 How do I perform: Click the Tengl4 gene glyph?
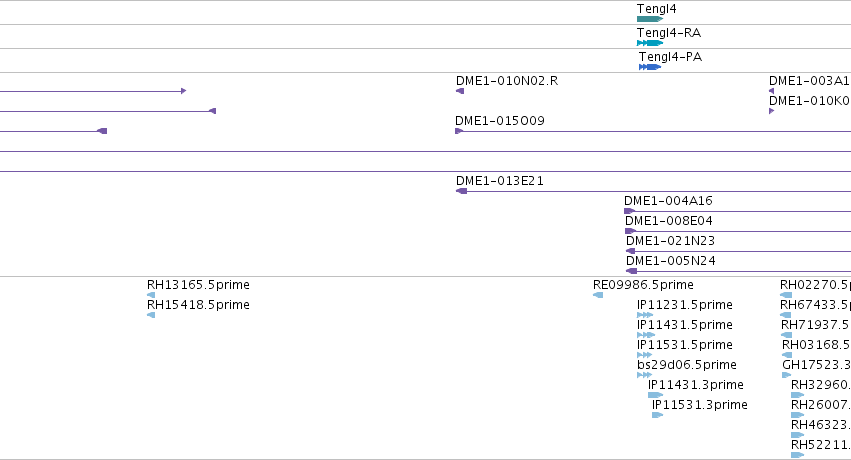pos(650,19)
